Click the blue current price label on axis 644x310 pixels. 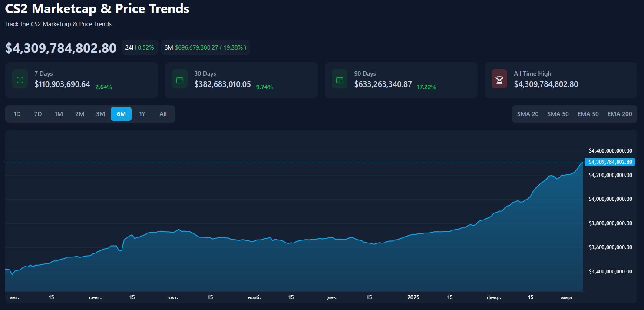[x=610, y=162]
